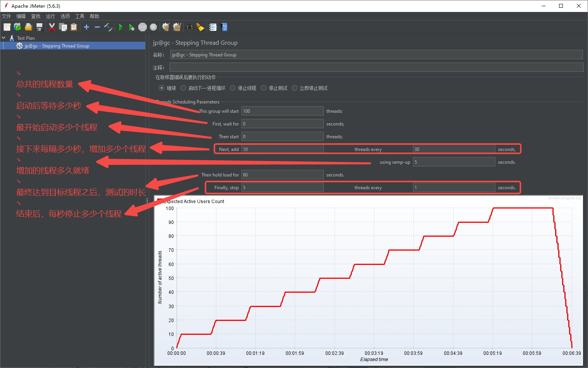Edit threads every 30 seconds field
The height and width of the screenshot is (368, 588).
point(454,149)
